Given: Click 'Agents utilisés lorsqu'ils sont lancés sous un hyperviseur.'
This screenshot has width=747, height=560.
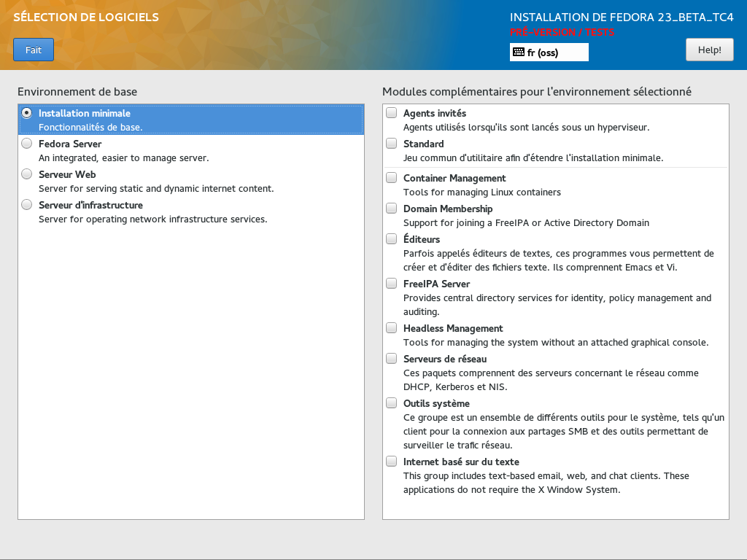Looking at the screenshot, I should pos(527,127).
